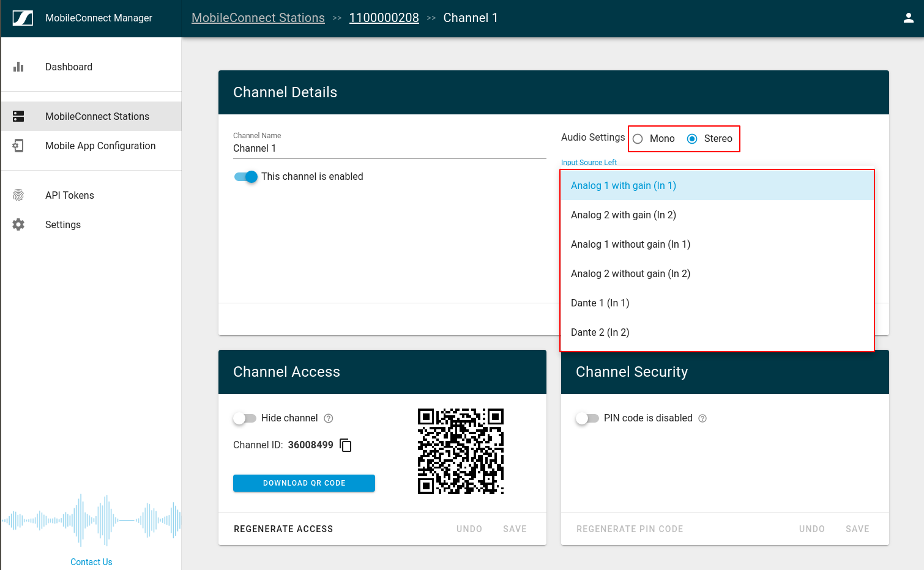This screenshot has width=924, height=570.
Task: Open MobileConnect Stations in sidebar
Action: 91,116
